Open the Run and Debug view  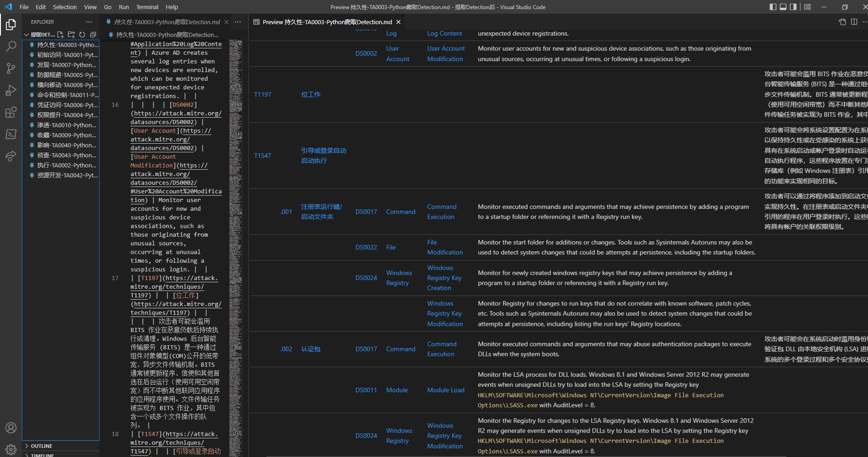(x=11, y=90)
